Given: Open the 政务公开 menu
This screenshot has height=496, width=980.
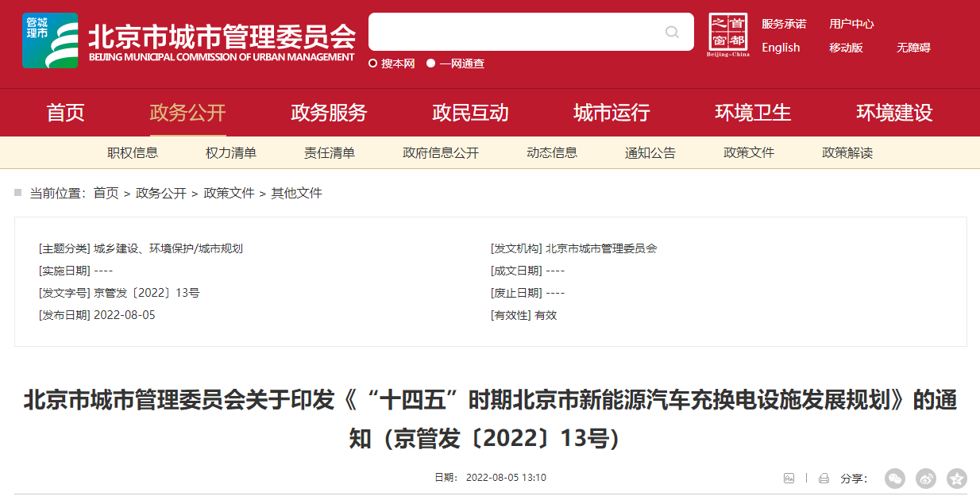Looking at the screenshot, I should 187,113.
